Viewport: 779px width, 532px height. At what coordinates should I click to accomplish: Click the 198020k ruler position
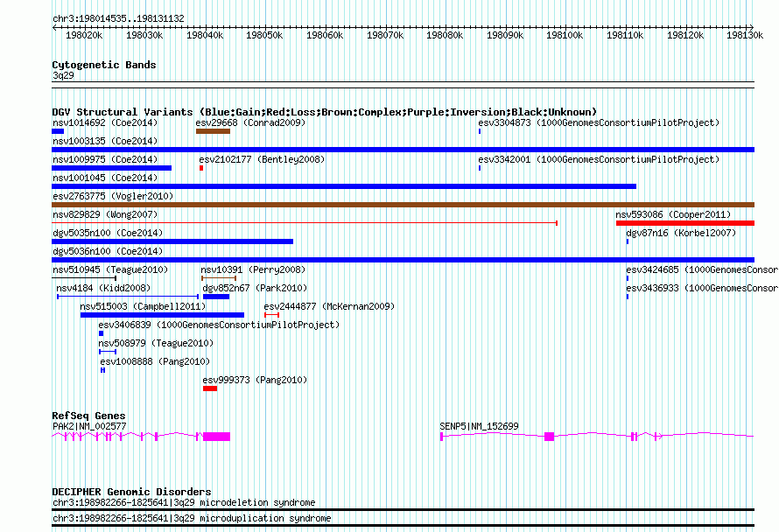[x=84, y=35]
